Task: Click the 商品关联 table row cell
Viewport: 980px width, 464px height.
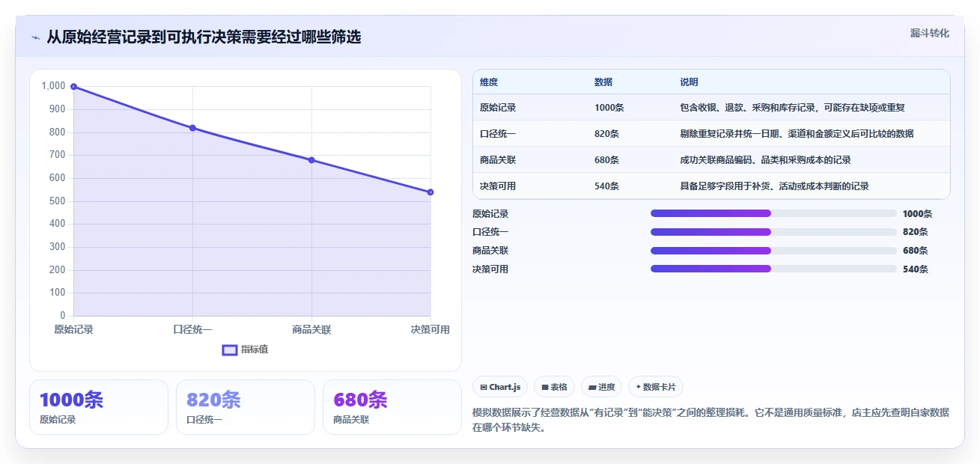Action: (498, 160)
